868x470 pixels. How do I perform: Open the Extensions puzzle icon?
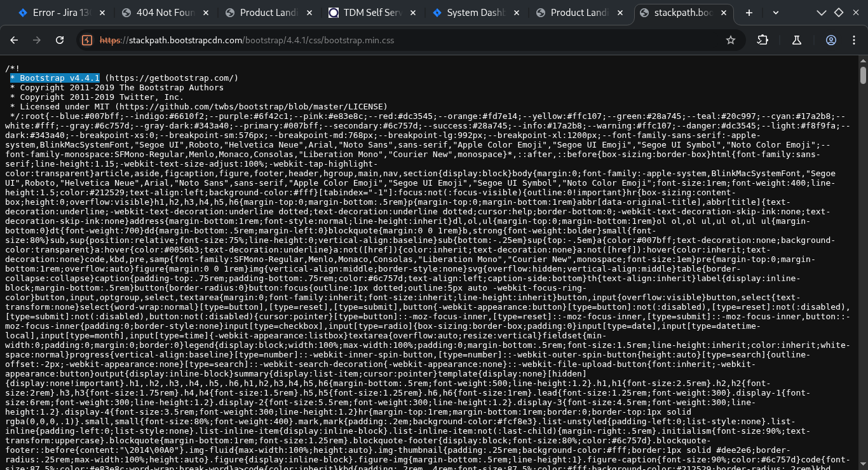tap(763, 40)
